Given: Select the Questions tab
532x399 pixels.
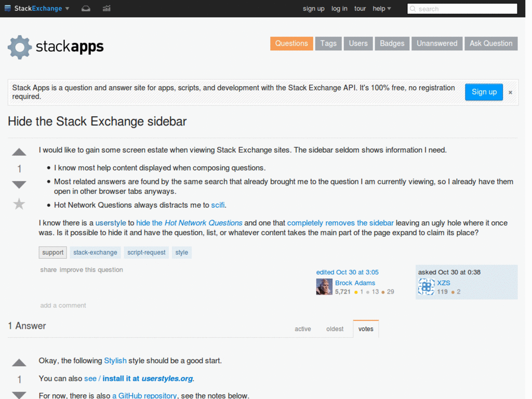Looking at the screenshot, I should (291, 44).
